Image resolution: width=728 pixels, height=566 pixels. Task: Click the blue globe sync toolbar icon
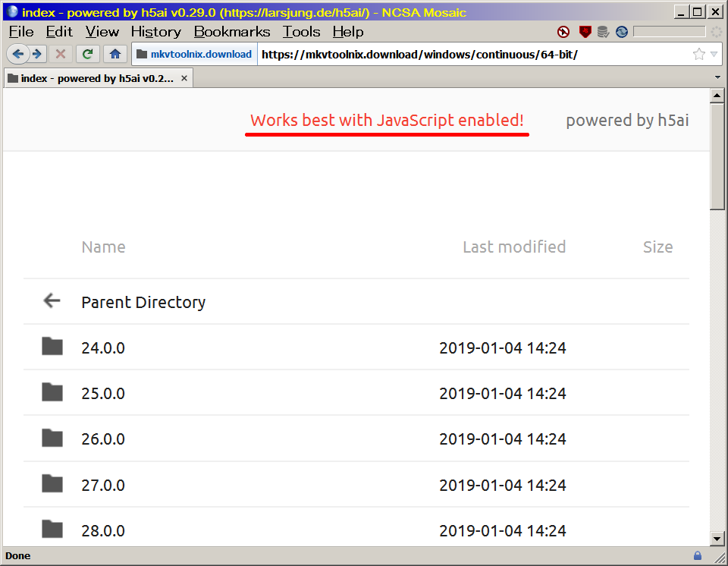[x=622, y=32]
